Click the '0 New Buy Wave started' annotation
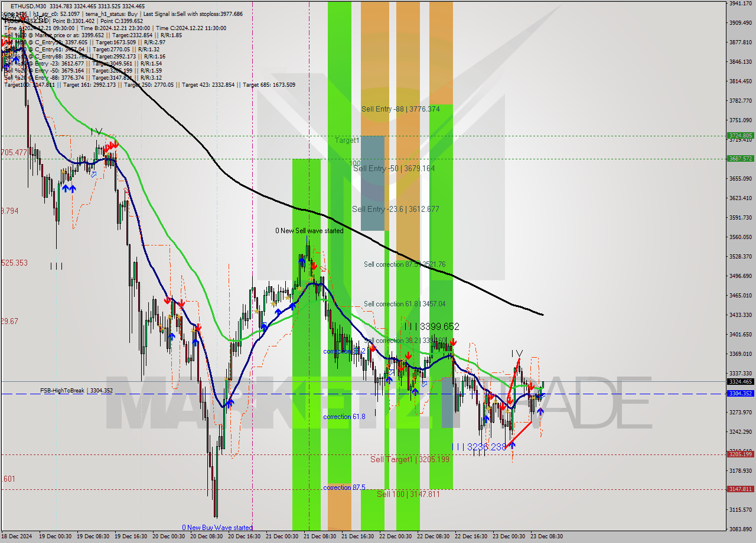The image size is (756, 543). pyautogui.click(x=217, y=528)
